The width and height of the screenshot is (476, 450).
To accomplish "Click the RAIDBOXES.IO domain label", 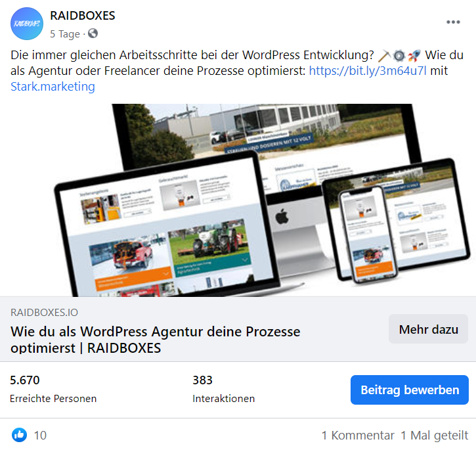I will (45, 312).
